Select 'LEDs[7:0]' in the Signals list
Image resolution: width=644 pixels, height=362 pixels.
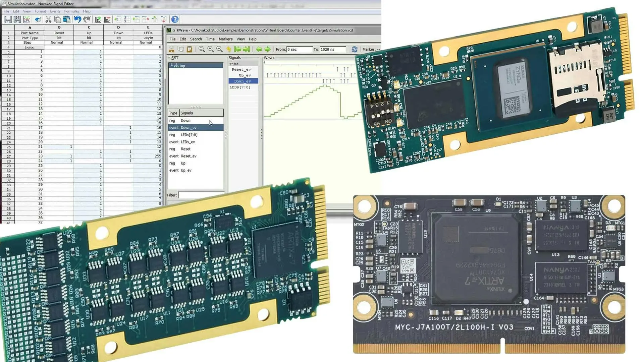[x=240, y=87]
